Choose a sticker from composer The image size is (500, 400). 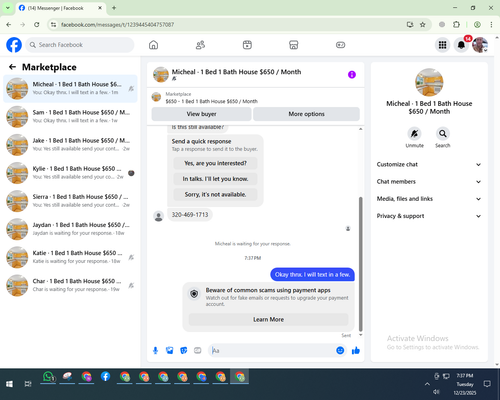[x=184, y=350]
